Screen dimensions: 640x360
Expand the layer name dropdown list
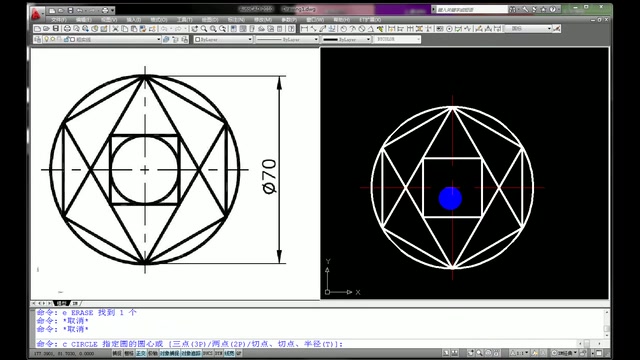pos(158,40)
